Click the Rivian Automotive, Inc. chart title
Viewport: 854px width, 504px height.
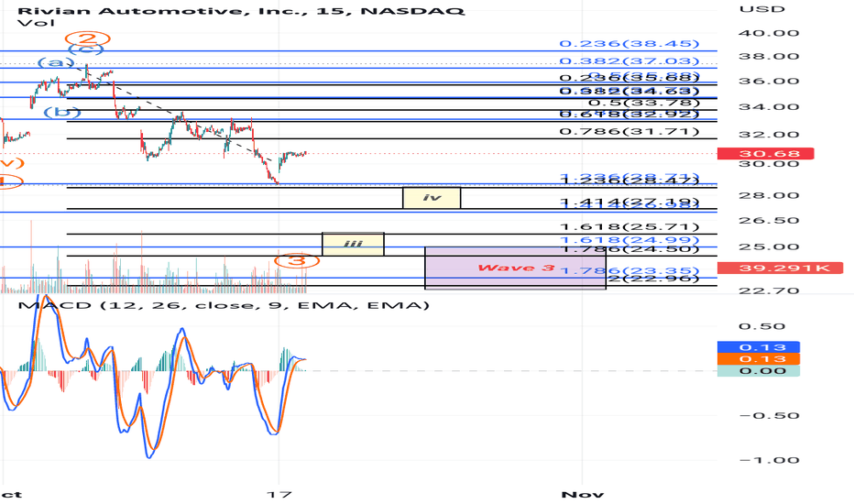pyautogui.click(x=241, y=10)
